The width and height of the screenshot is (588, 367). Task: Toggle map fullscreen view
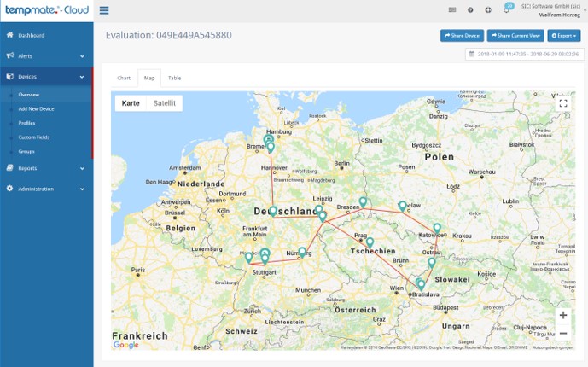(563, 103)
